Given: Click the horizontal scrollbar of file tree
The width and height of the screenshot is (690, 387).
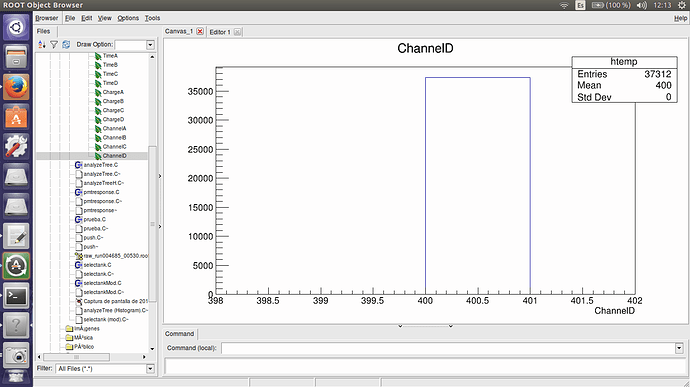Looking at the screenshot, I should (x=92, y=357).
